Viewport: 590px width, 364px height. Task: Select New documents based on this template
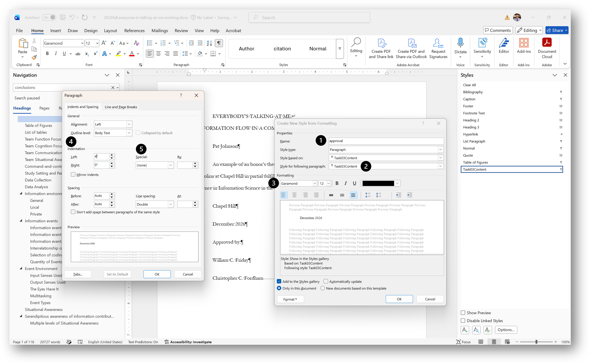[322, 288]
